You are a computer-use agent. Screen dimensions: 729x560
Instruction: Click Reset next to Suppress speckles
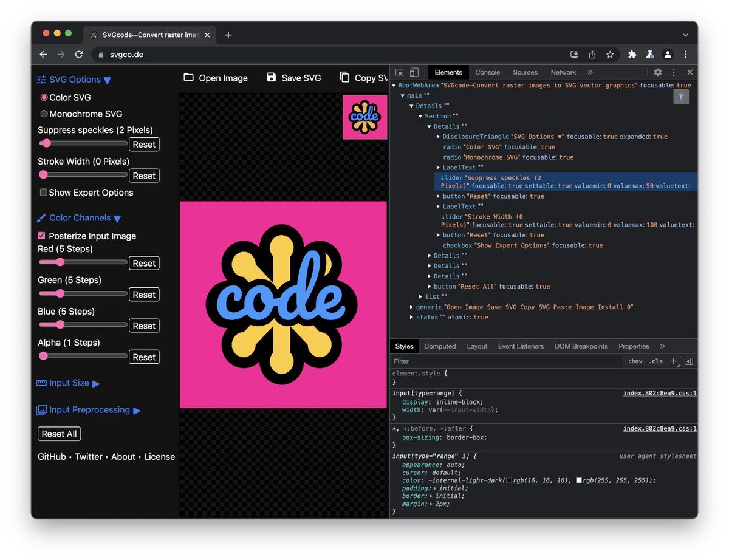[144, 145]
